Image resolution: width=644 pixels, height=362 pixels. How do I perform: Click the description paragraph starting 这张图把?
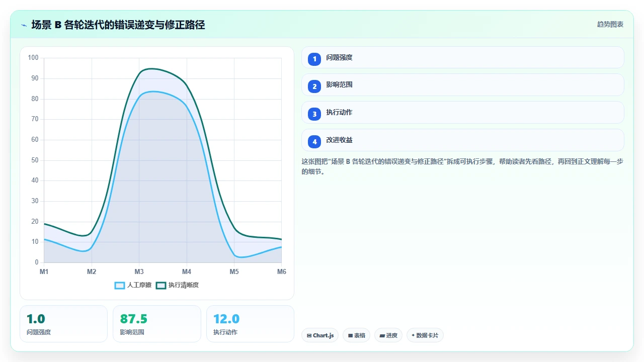(x=462, y=166)
